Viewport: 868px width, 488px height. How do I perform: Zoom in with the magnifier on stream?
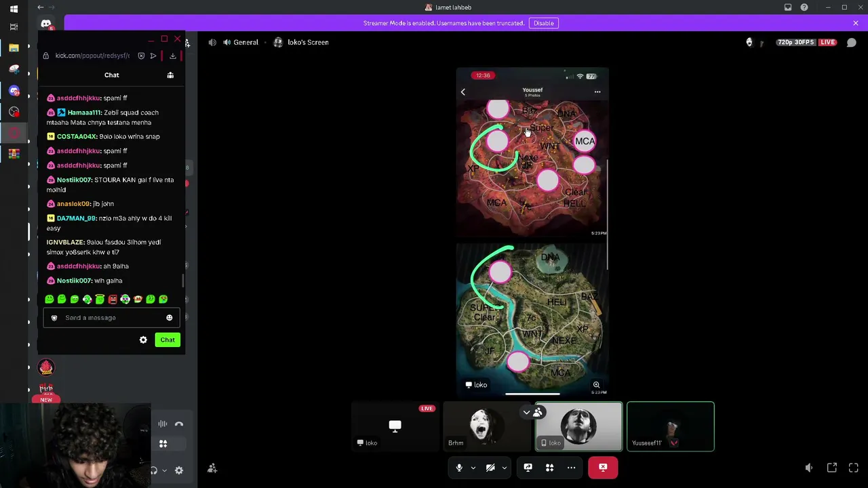(596, 385)
